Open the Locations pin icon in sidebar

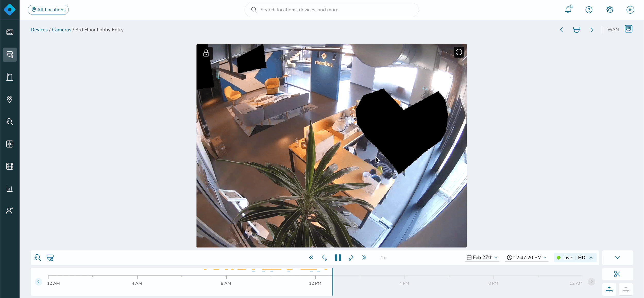[10, 99]
